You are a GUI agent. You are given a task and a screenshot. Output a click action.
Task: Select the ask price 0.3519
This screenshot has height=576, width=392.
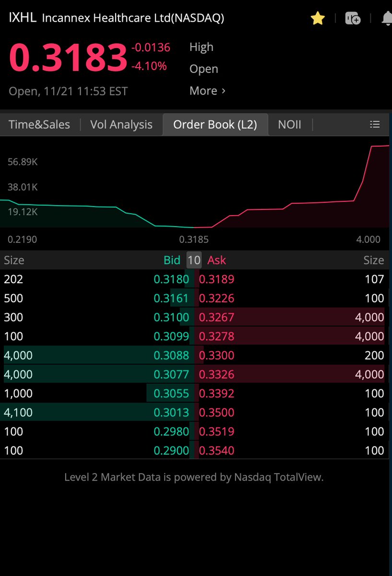[x=216, y=432]
